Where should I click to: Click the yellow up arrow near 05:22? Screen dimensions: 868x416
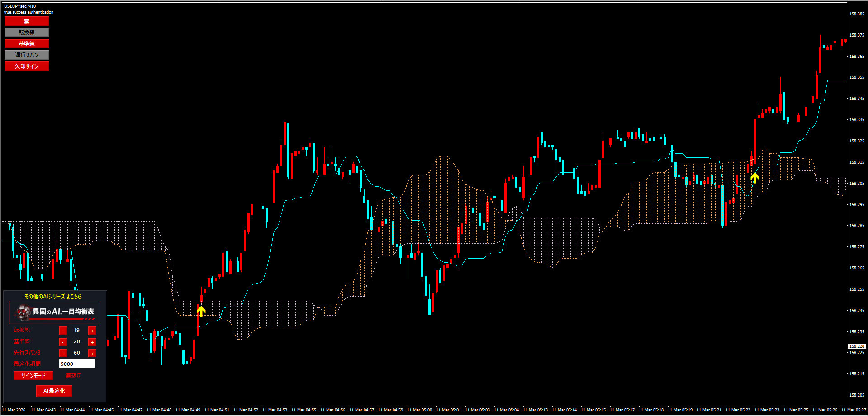[754, 178]
